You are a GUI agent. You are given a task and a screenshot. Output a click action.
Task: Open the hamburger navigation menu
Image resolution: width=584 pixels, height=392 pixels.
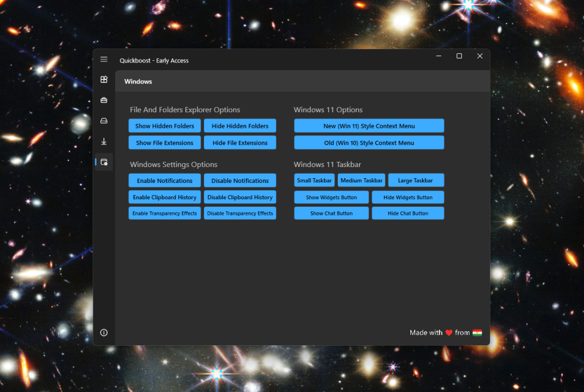(104, 60)
